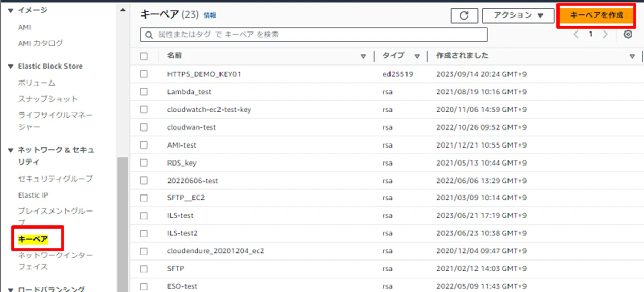This screenshot has height=292, width=644.
Task: Collapse the Elastic Block Store section
Action: click(10, 67)
